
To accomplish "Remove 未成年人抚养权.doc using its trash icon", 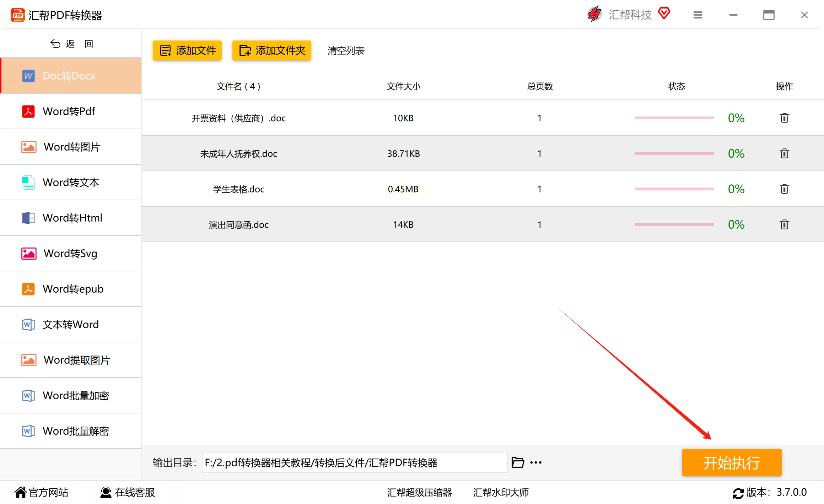I will 784,153.
